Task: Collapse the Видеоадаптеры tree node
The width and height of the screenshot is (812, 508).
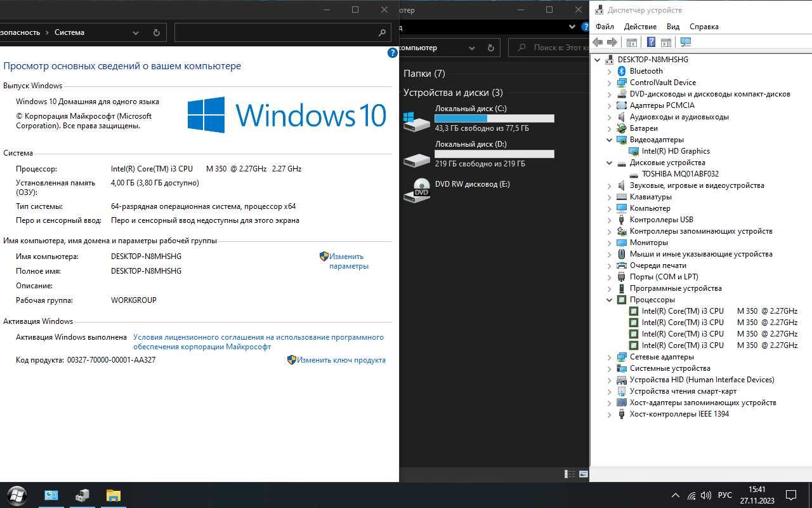Action: coord(610,140)
